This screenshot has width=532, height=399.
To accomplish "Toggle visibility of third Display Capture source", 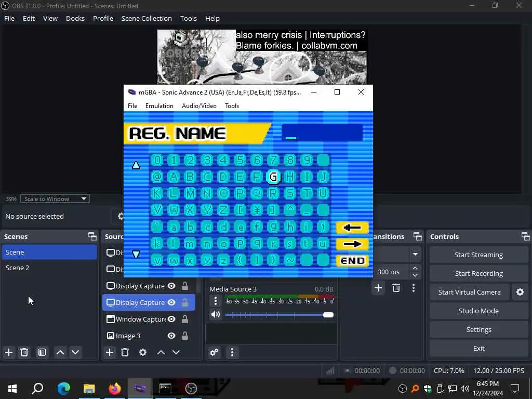I will tap(171, 286).
